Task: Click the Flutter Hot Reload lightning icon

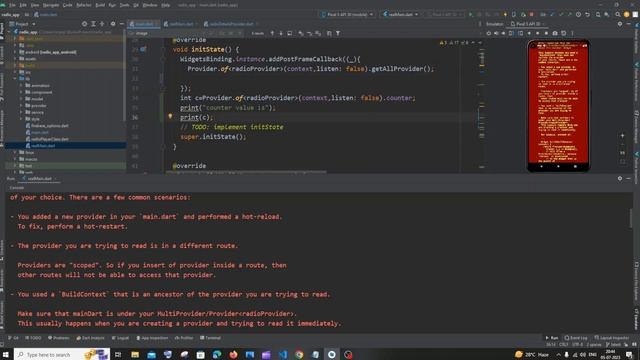Action: (505, 14)
